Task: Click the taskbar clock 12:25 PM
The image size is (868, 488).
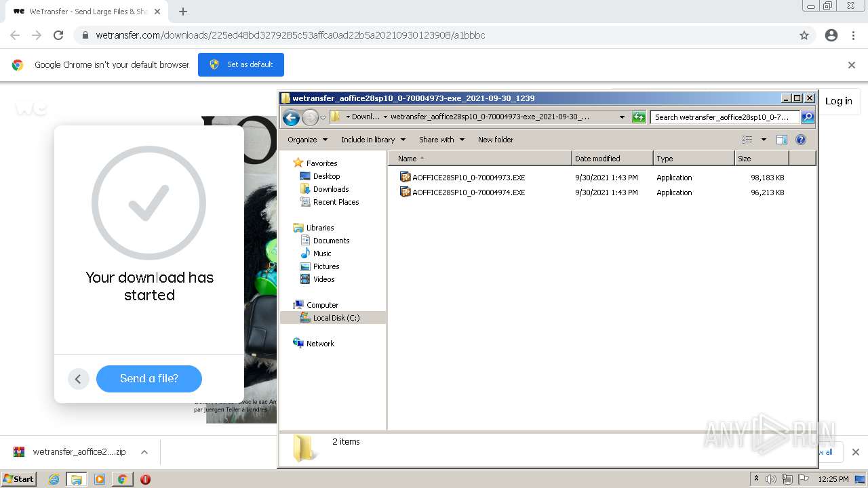Action: (x=833, y=479)
